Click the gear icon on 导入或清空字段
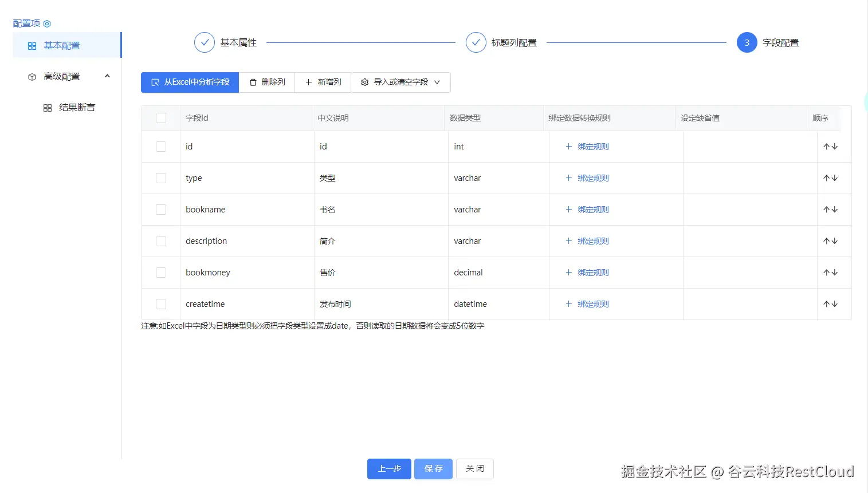This screenshot has height=493, width=868. coord(365,82)
